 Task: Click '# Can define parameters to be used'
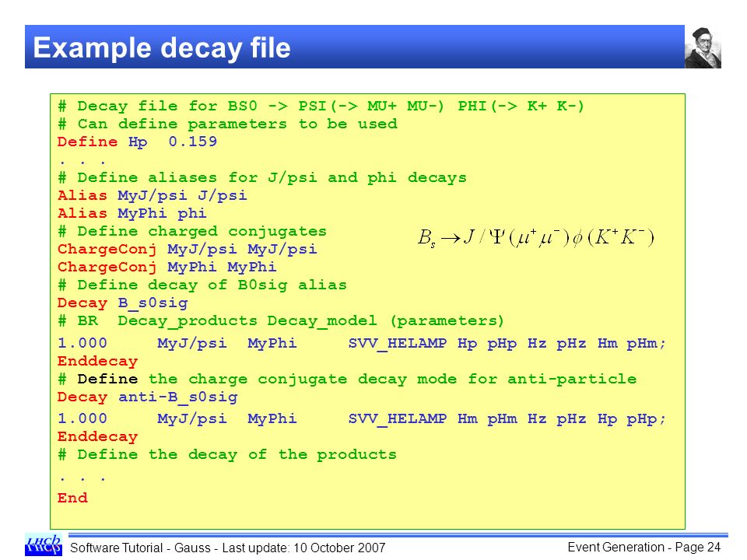(x=227, y=124)
